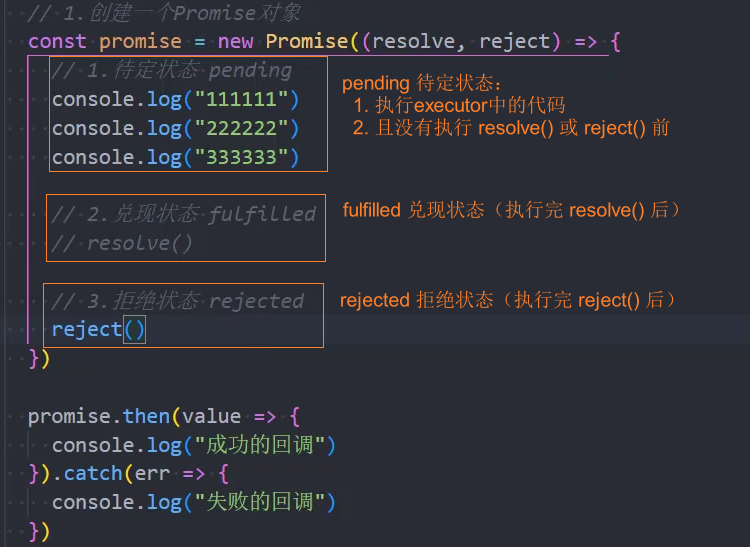Click the string "333333" in console.log

tap(241, 157)
